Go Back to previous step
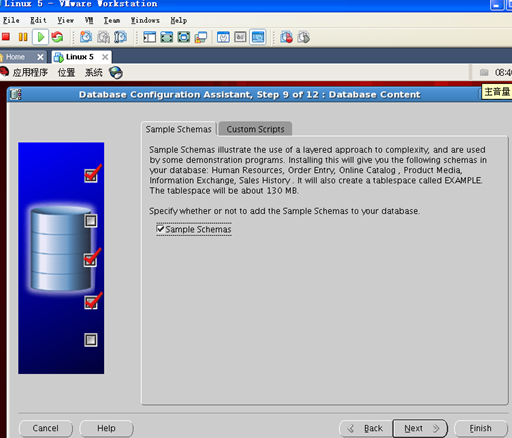This screenshot has height=438, width=512. pos(366,428)
